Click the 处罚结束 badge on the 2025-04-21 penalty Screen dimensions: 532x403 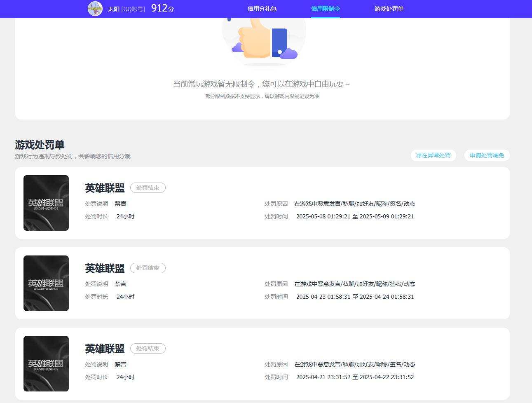coord(148,348)
